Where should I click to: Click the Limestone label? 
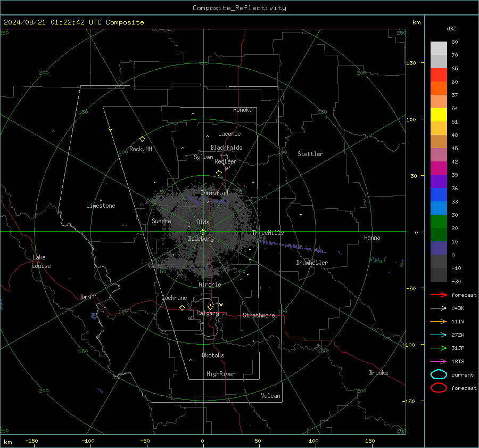coord(101,206)
